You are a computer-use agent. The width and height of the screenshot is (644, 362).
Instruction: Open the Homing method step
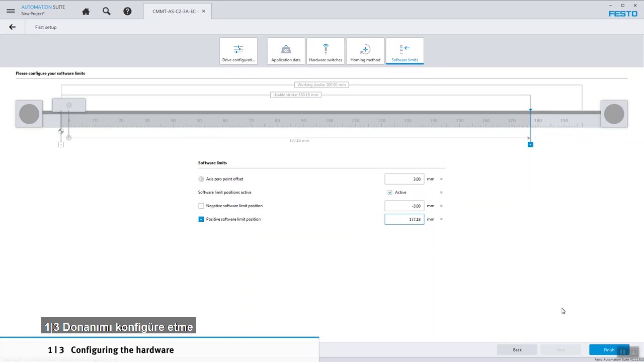pyautogui.click(x=365, y=51)
